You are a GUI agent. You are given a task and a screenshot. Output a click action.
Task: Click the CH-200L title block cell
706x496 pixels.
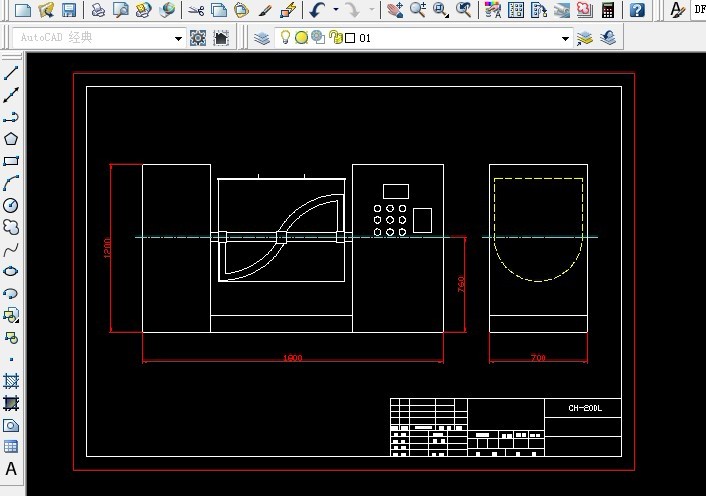pyautogui.click(x=584, y=408)
